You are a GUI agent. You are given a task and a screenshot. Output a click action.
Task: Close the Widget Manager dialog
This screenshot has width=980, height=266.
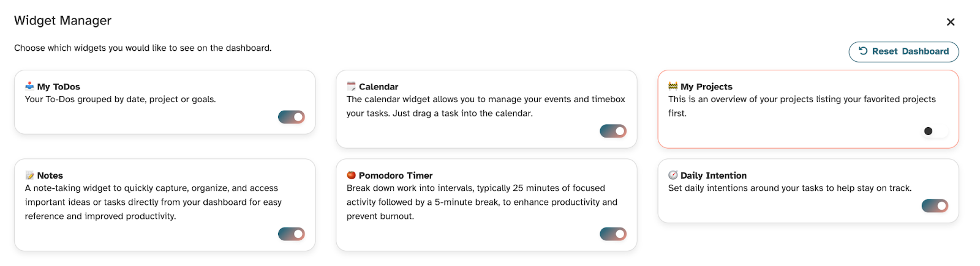(x=951, y=22)
